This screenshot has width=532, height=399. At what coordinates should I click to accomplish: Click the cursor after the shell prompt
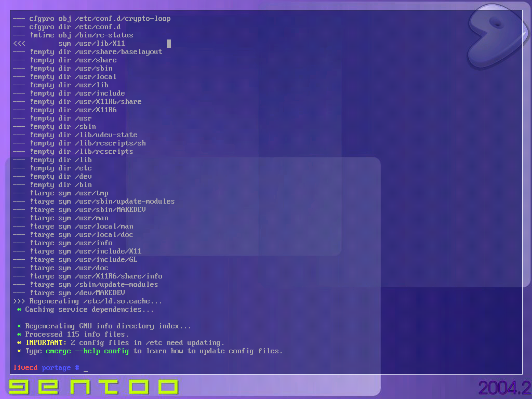[x=86, y=371]
